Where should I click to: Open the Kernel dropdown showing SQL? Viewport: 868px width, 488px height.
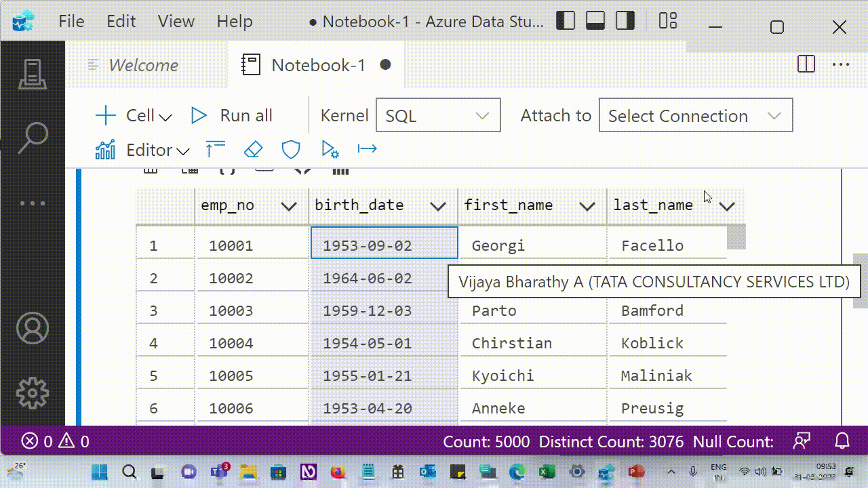(x=437, y=115)
